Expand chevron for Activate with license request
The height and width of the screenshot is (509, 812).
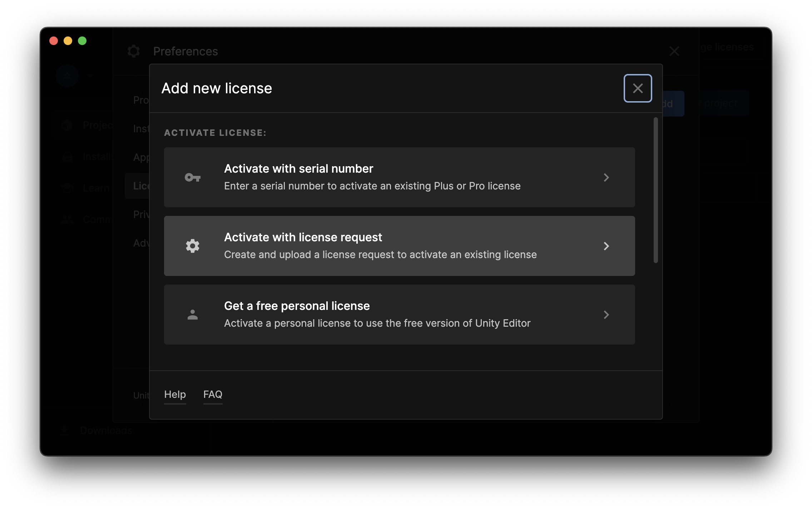tap(606, 246)
